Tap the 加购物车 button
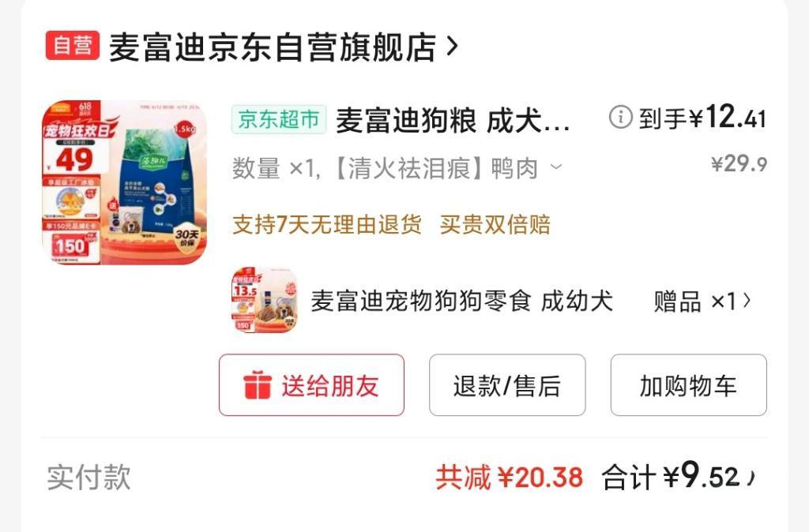Image resolution: width=809 pixels, height=532 pixels. pos(688,385)
